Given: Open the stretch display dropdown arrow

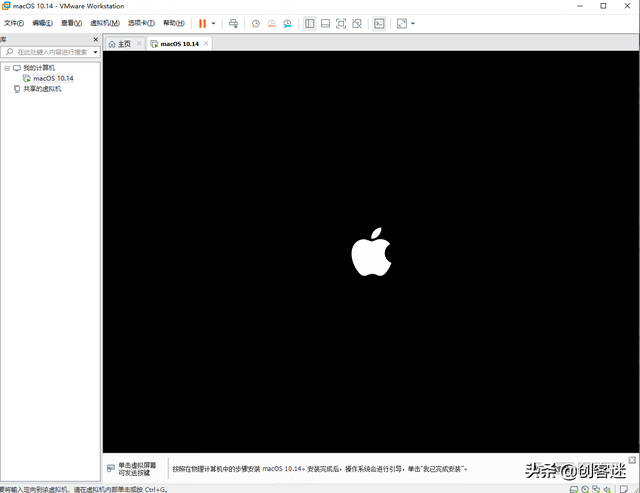Looking at the screenshot, I should click(413, 24).
